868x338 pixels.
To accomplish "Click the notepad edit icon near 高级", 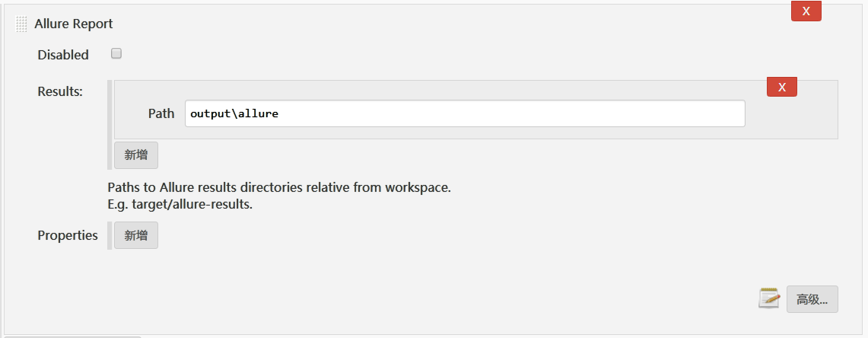I will [769, 298].
